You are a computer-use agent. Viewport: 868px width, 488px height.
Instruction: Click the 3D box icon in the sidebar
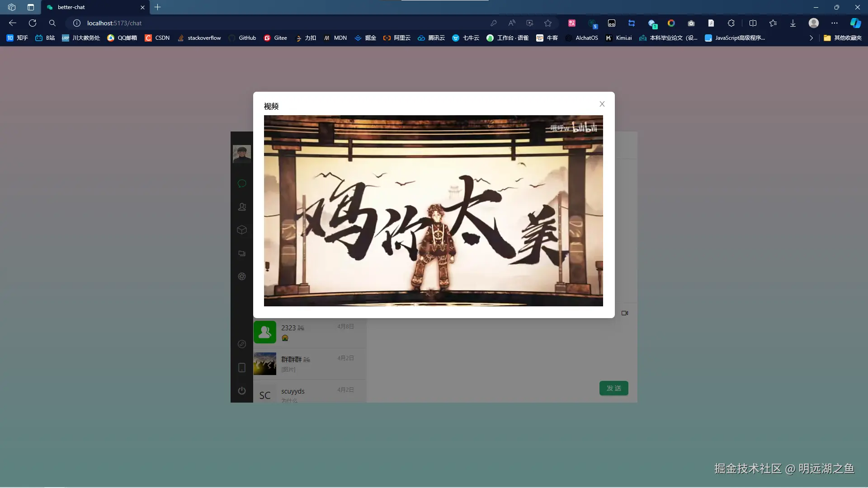(x=242, y=230)
